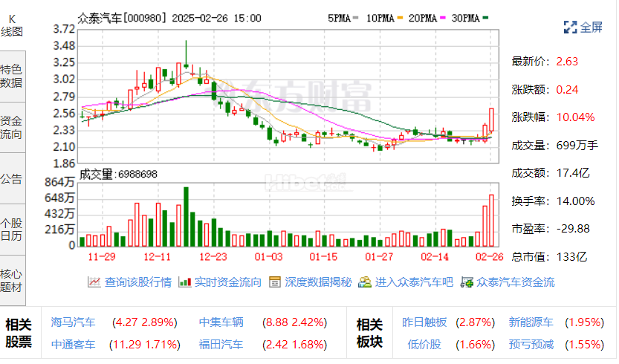Viewport: 619px width, 364px height.
Task: Click the 相关板块 heading
Action: point(369,334)
